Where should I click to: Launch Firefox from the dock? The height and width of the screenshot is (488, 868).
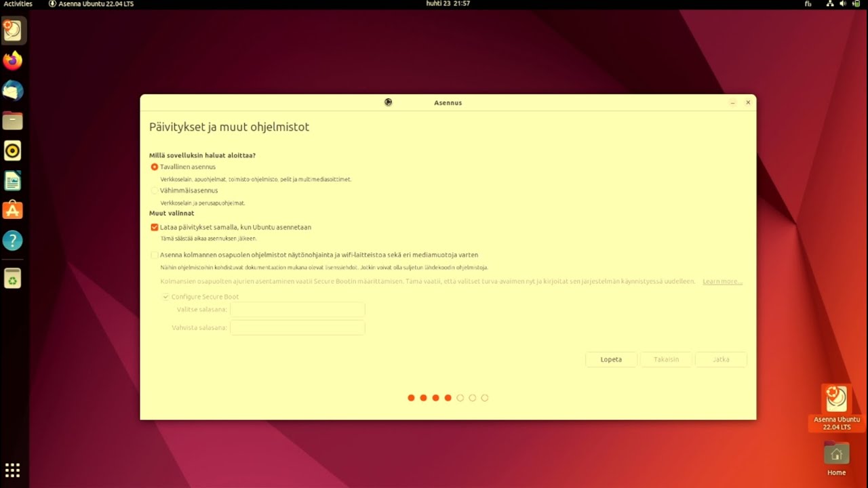(13, 61)
